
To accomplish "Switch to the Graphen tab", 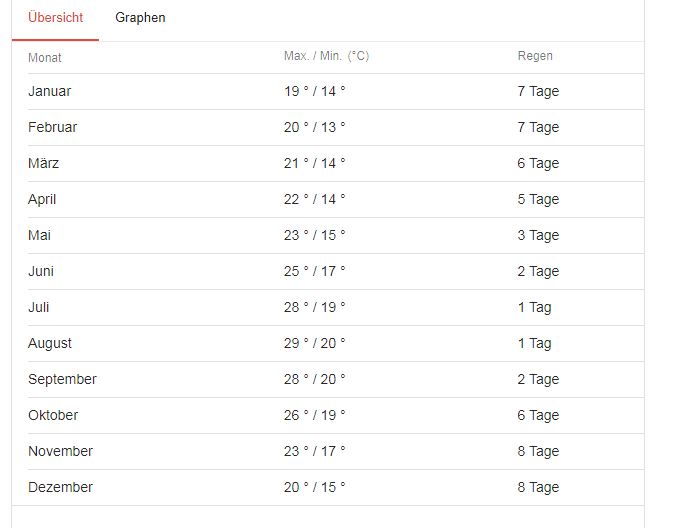I will pos(140,18).
